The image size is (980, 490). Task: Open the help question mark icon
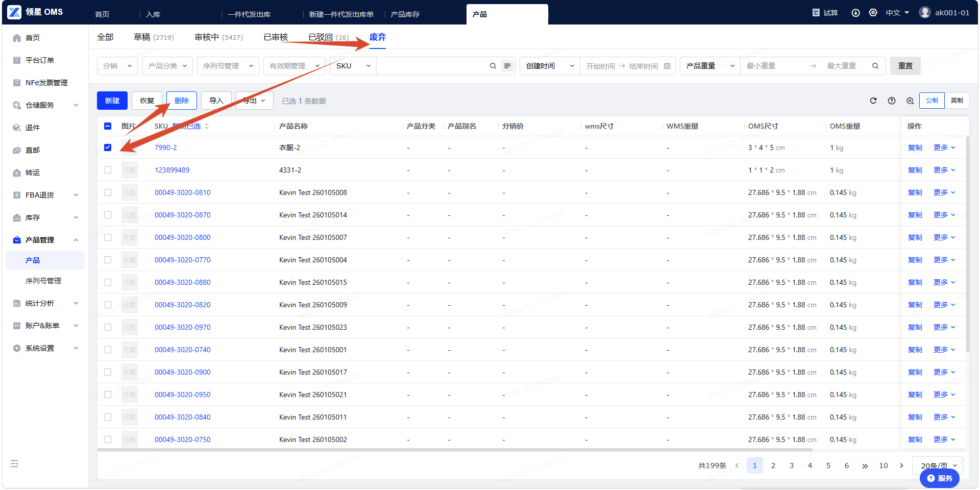coord(892,101)
